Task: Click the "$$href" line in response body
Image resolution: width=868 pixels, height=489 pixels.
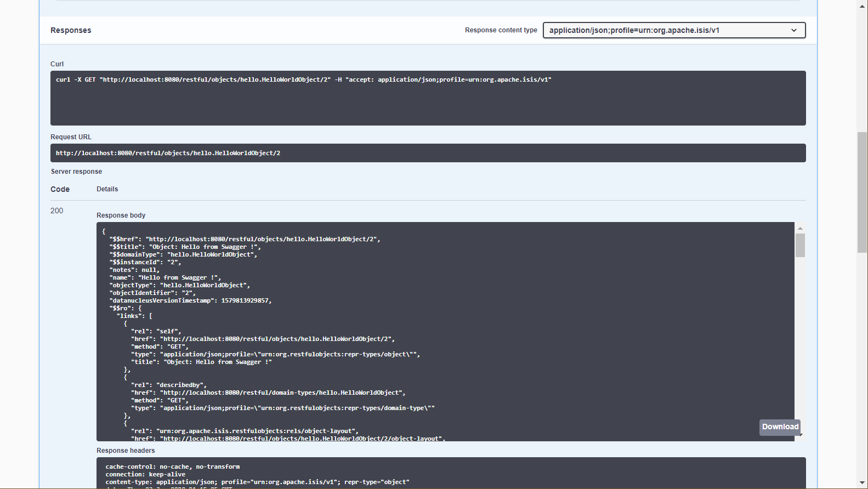Action: 244,240
